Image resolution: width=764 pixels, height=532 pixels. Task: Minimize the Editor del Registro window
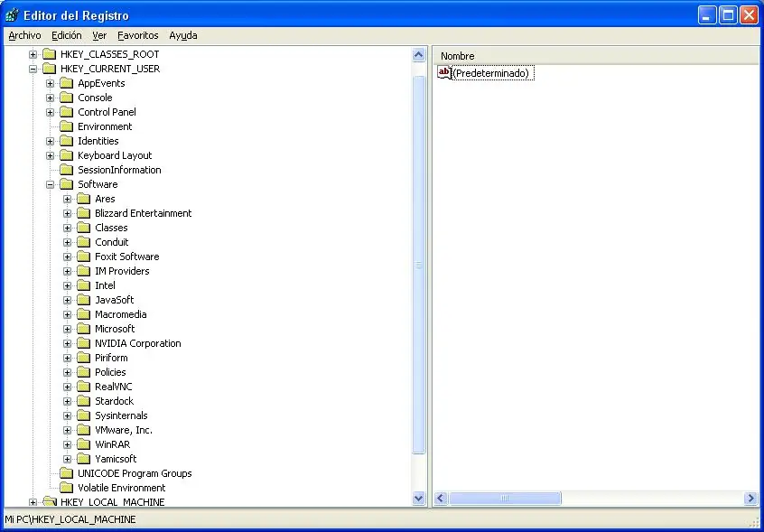pos(707,15)
